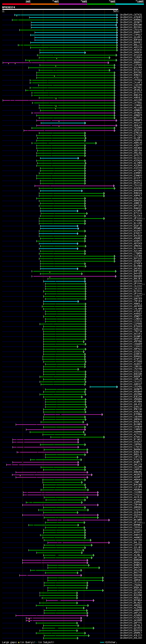Pick hit UniRef100_Q65FC6
Viewport: 146px width, 644px height.
coord(131,339)
